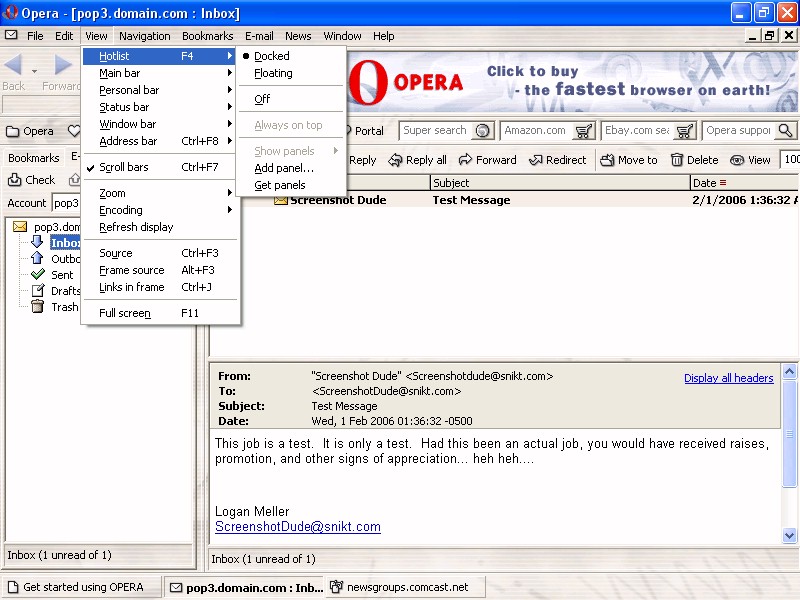Switch to newsgroups.comcast.net tab
The image size is (800, 600).
(x=405, y=587)
